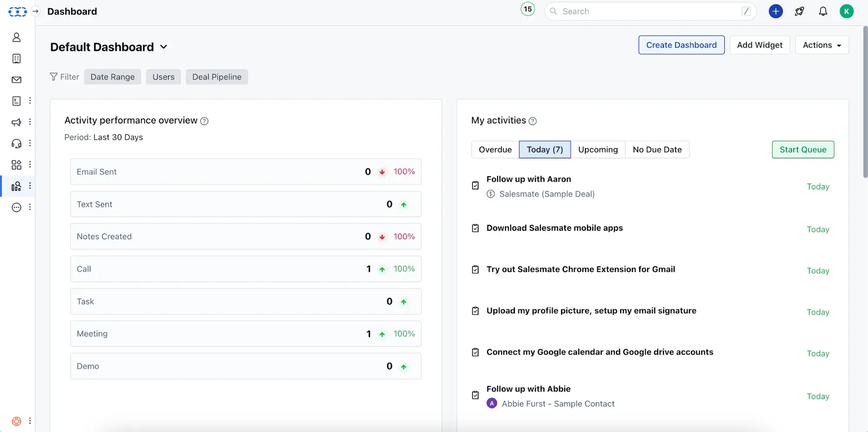Click the Create Dashboard button
The width and height of the screenshot is (868, 432).
point(681,45)
